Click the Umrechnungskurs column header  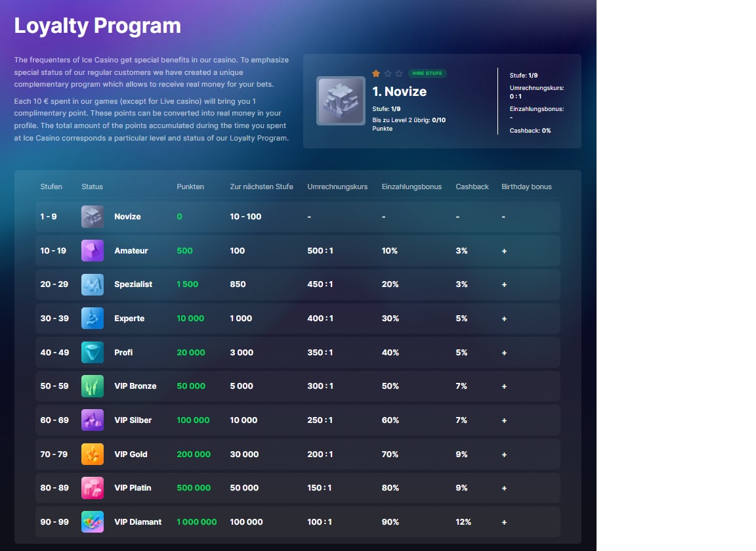click(337, 187)
